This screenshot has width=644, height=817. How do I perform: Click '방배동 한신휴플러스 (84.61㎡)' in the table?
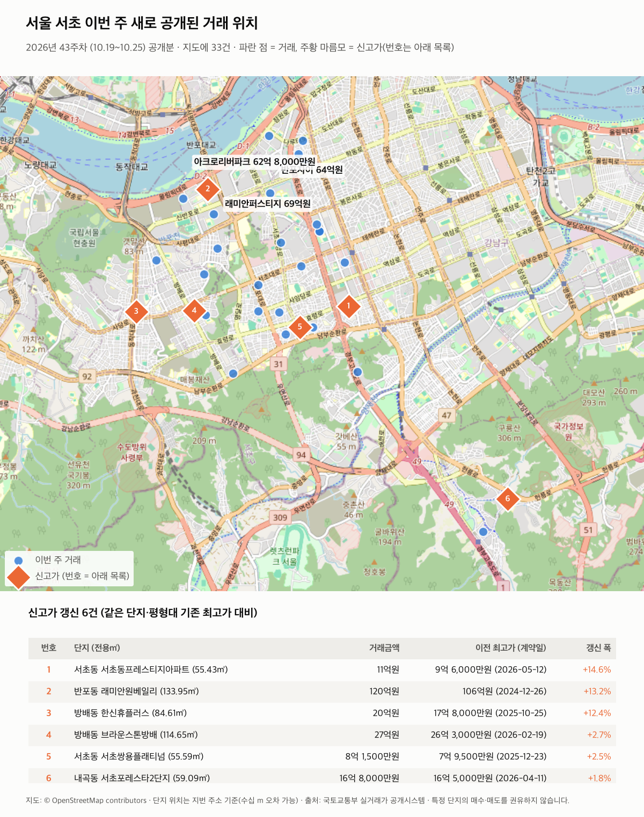[x=130, y=713]
